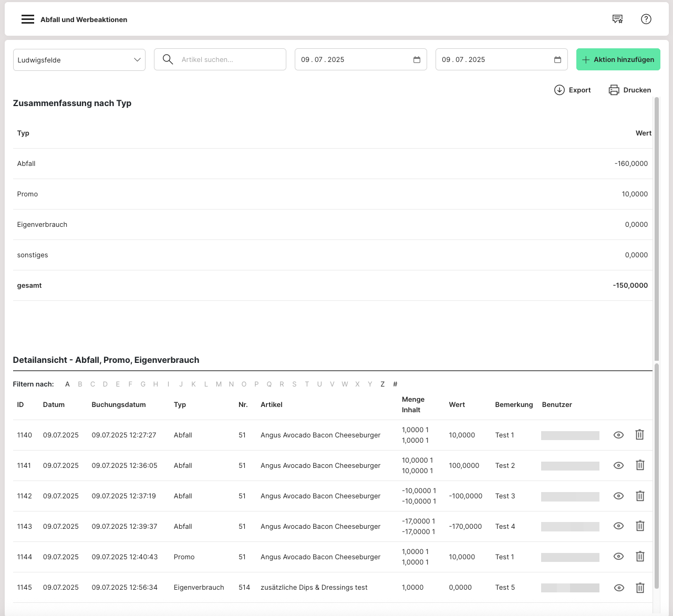Screen dimensions: 673x616
Task: Click the Drucken printer icon
Action: click(614, 90)
